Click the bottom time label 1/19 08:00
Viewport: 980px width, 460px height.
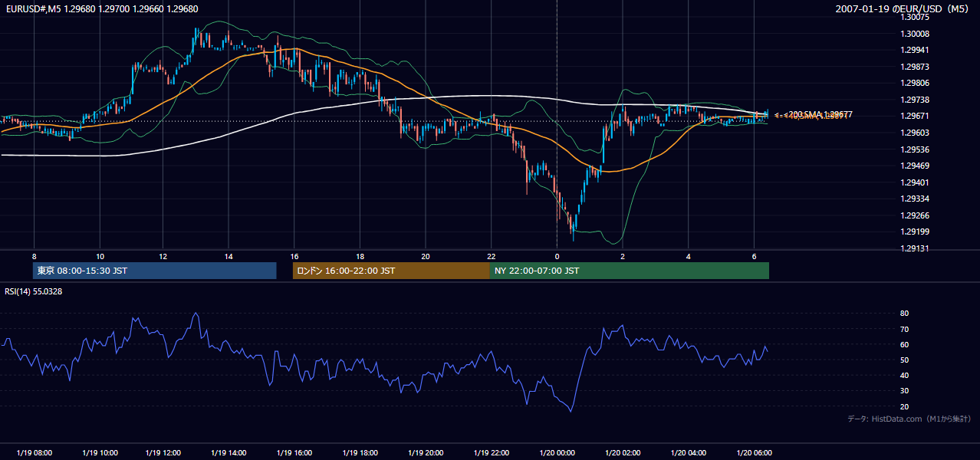pyautogui.click(x=35, y=453)
